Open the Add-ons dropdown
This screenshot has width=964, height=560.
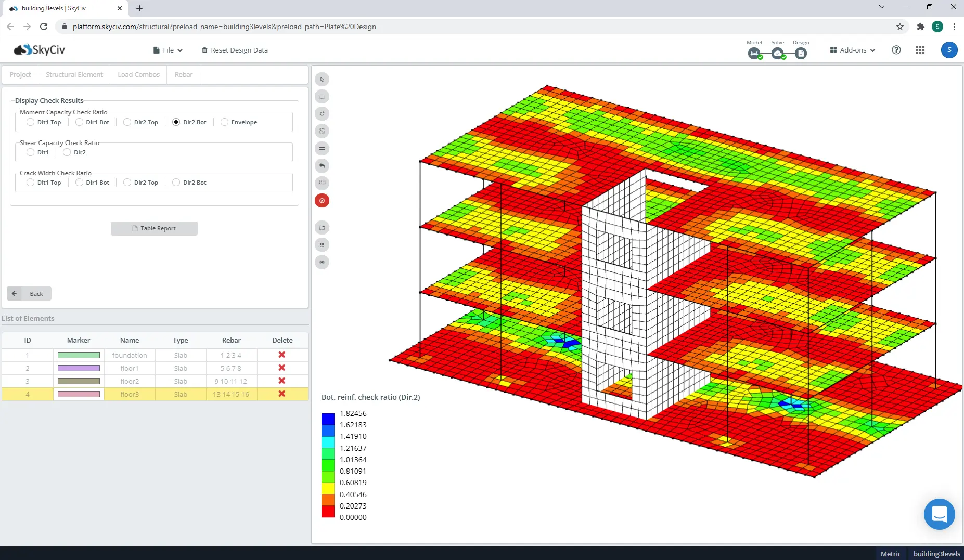click(x=853, y=50)
